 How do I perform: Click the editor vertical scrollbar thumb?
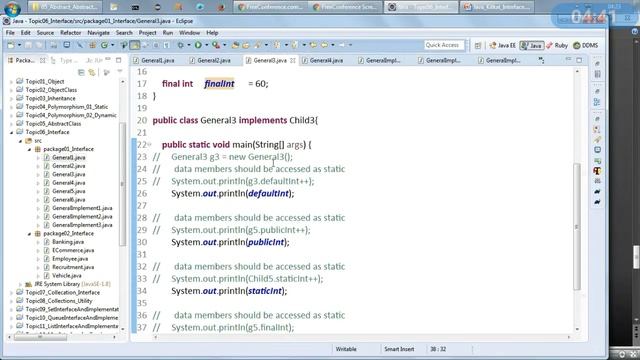577,227
